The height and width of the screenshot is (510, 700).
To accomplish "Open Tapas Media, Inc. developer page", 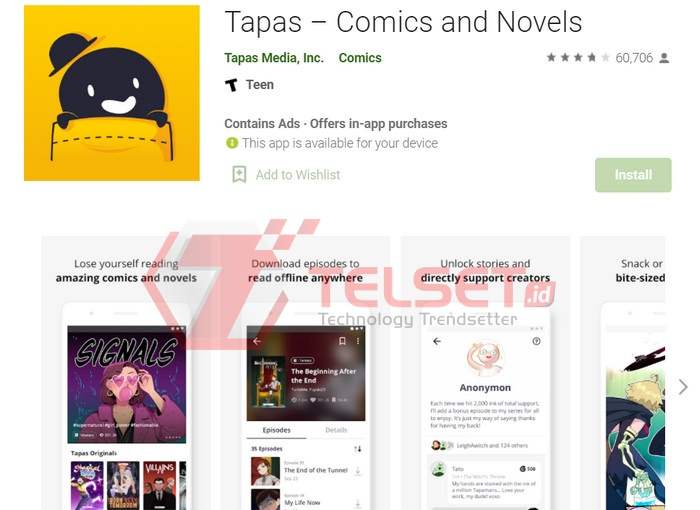I will pos(274,58).
